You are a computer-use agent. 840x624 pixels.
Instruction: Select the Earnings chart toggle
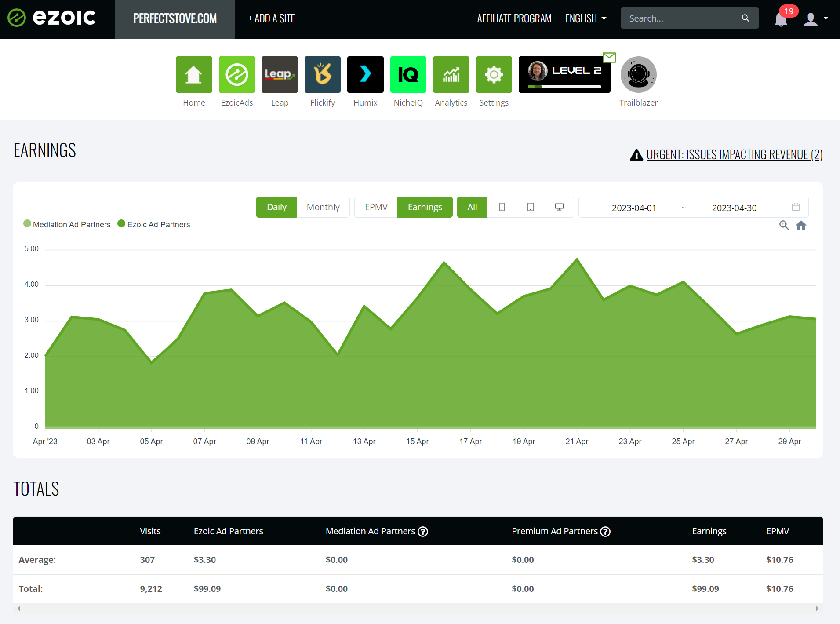pos(425,207)
